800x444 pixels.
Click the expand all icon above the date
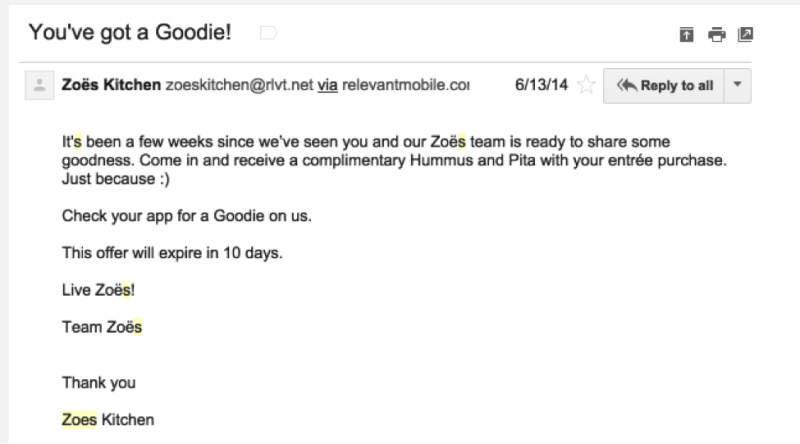[686, 35]
